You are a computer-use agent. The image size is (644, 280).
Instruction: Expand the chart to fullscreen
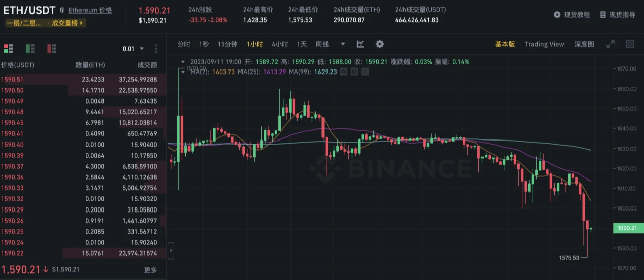(x=610, y=44)
